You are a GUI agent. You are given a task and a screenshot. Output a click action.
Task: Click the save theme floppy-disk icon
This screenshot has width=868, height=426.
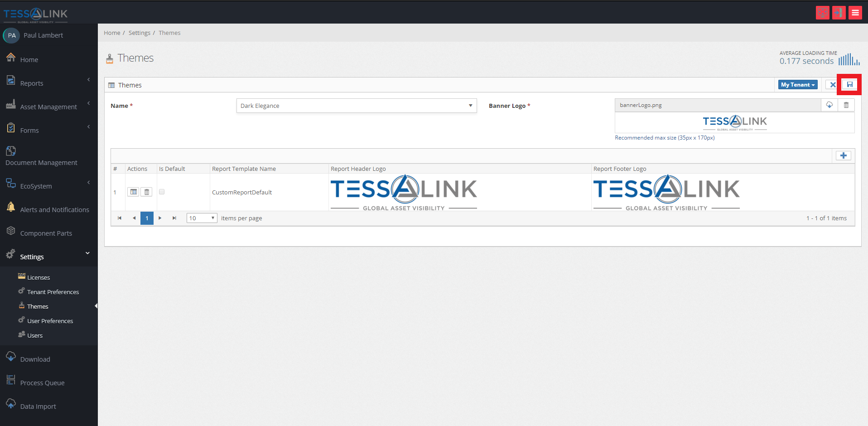pyautogui.click(x=849, y=85)
